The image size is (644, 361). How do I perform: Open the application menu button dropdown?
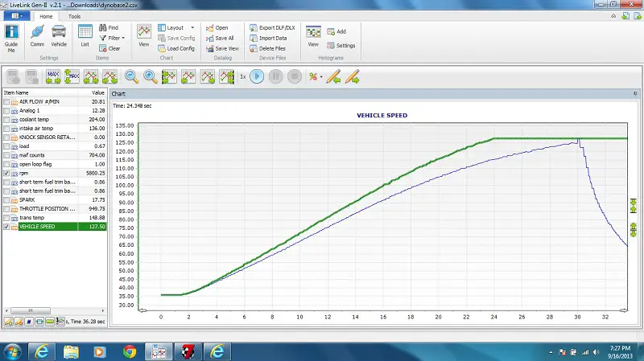(x=15, y=16)
